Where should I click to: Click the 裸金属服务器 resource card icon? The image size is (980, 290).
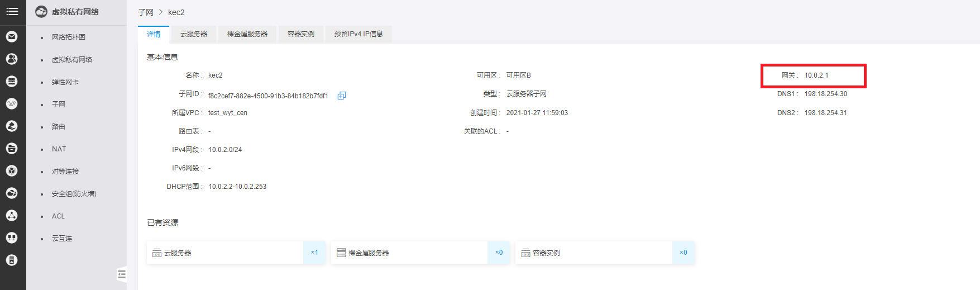(x=341, y=253)
